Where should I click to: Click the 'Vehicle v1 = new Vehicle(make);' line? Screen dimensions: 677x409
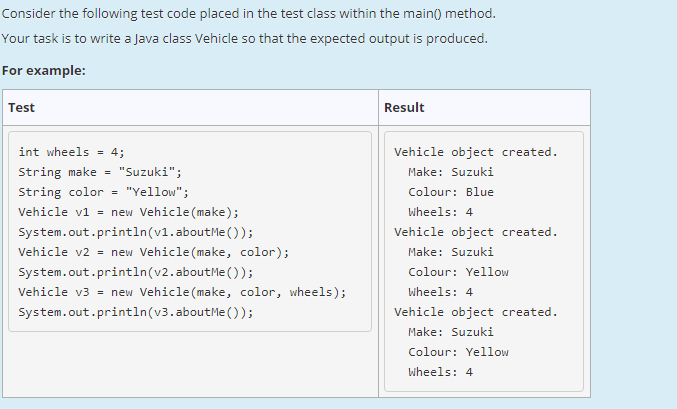coord(128,212)
